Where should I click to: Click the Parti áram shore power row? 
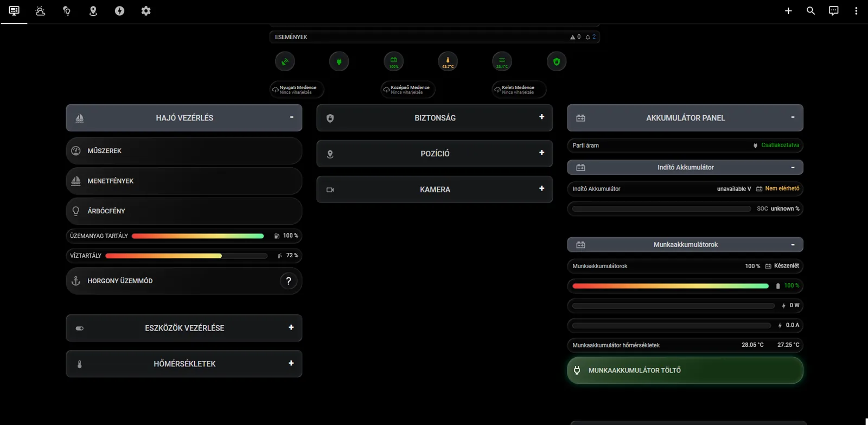(x=685, y=145)
